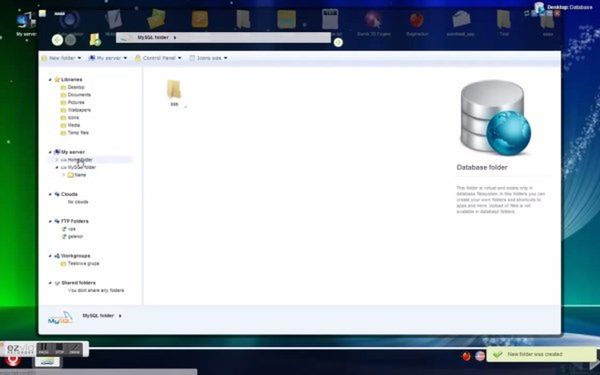Screen dimensions: 600x375
Task: Click the Desktop Database indicator in the corner
Action: click(563, 7)
